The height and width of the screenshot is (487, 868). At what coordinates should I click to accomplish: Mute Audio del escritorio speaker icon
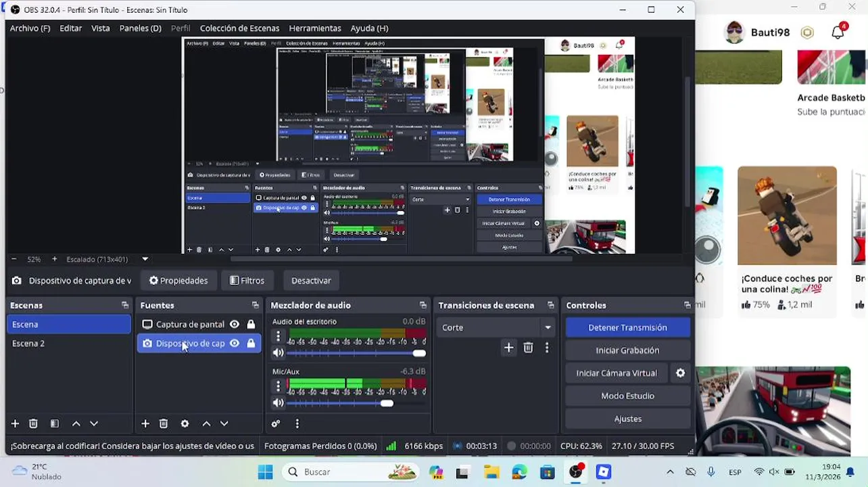[x=278, y=352]
